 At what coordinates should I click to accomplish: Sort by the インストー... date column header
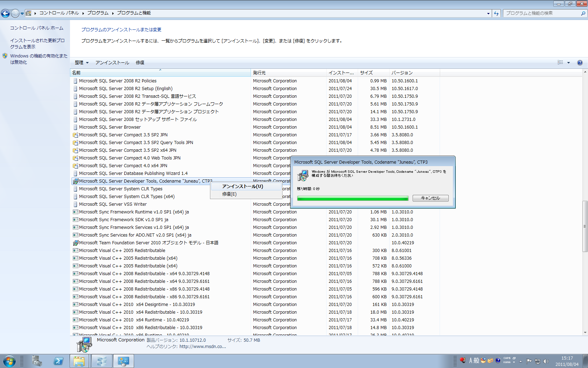pos(342,73)
